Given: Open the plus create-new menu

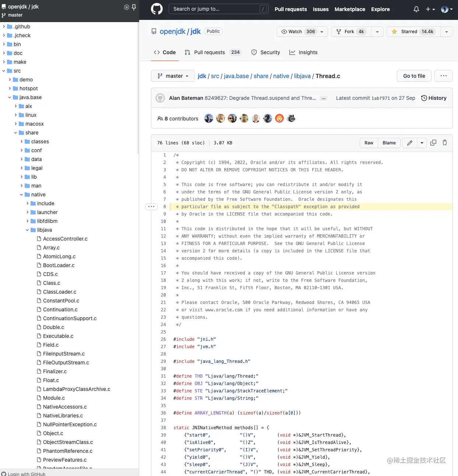Looking at the screenshot, I should click(430, 9).
